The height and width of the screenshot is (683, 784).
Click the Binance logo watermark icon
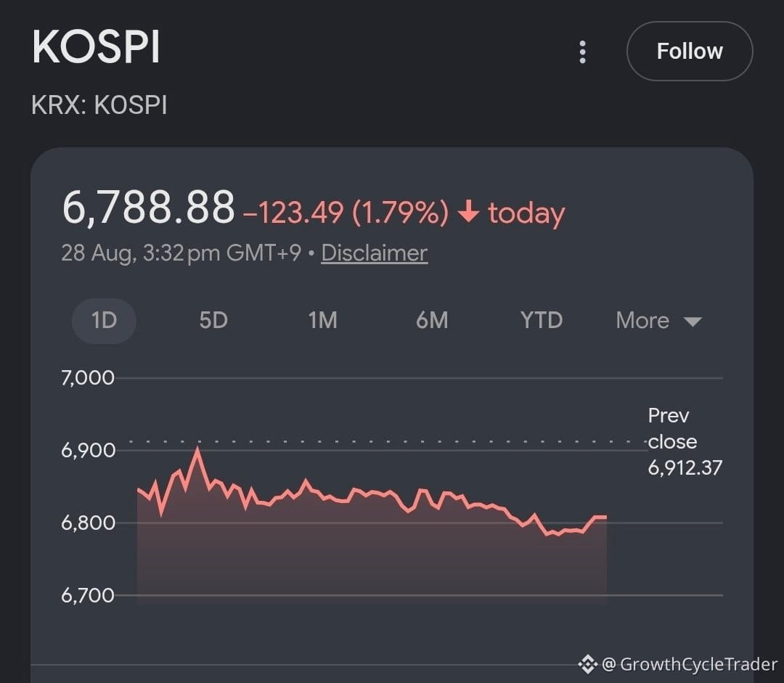(587, 665)
